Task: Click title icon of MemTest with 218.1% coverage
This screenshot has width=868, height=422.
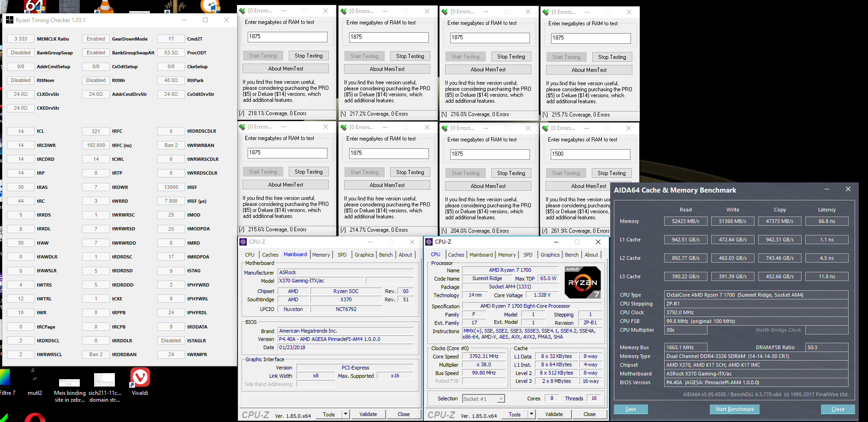Action: point(243,11)
